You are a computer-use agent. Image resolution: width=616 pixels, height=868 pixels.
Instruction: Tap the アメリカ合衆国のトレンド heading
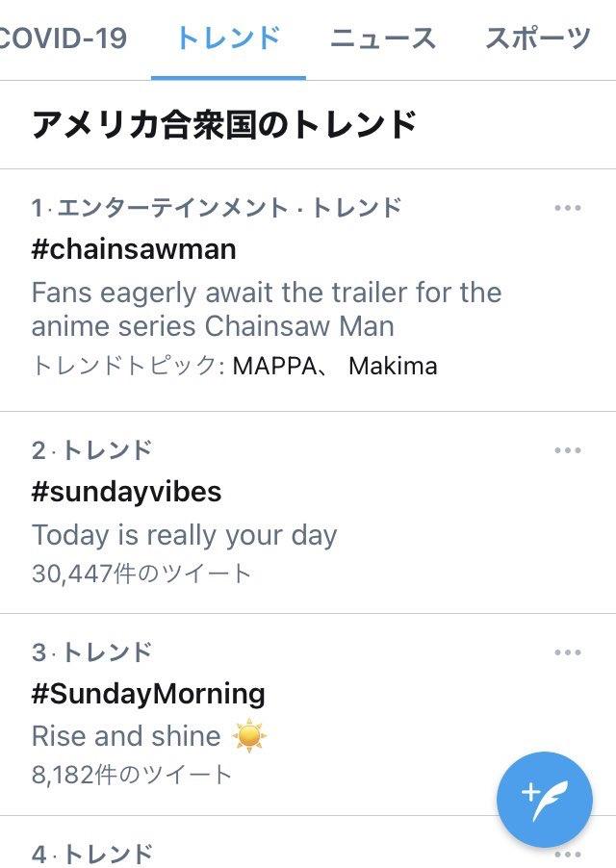click(x=223, y=126)
